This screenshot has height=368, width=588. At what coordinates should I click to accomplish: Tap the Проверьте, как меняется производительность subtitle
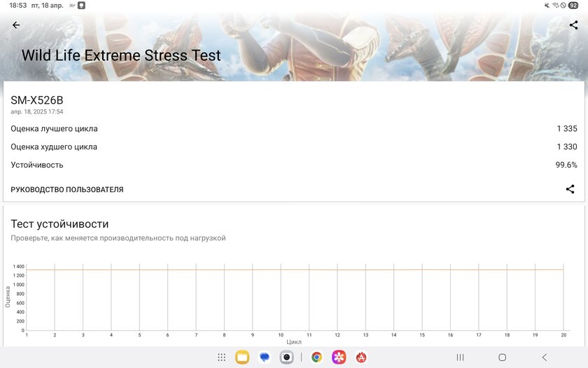coord(118,238)
